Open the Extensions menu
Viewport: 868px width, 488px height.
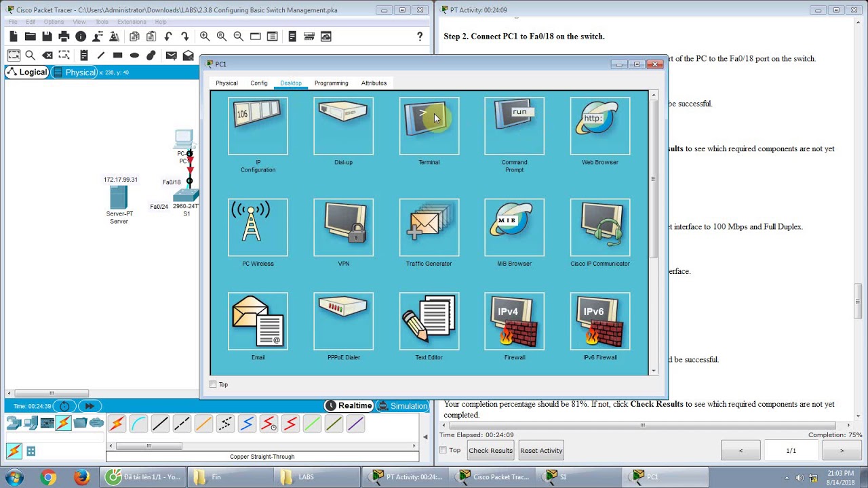132,22
